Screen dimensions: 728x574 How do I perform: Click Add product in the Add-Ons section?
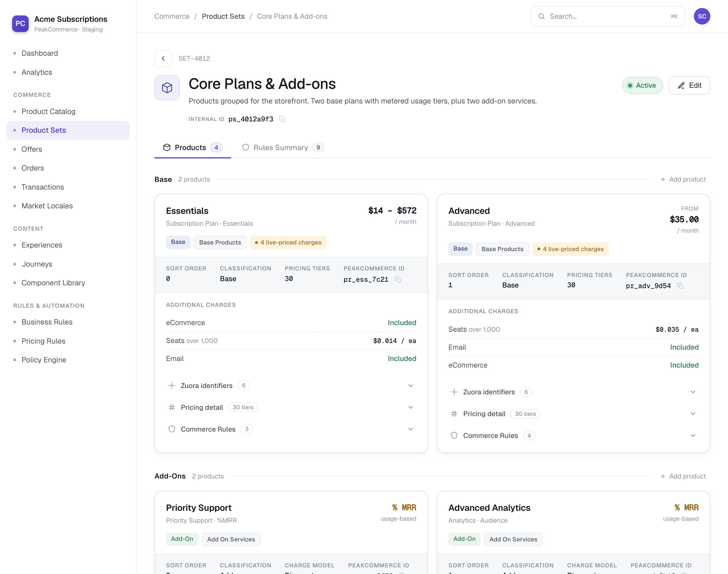tap(683, 476)
